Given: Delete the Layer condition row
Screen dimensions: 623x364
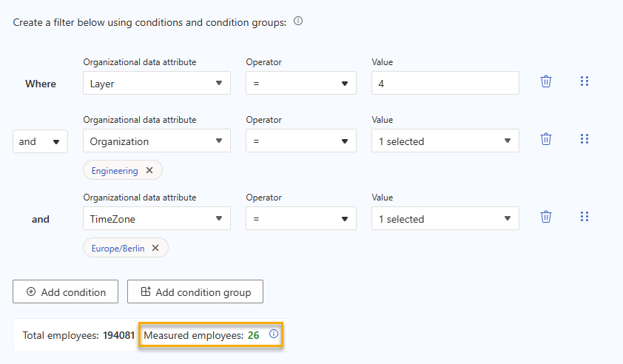Looking at the screenshot, I should 546,81.
